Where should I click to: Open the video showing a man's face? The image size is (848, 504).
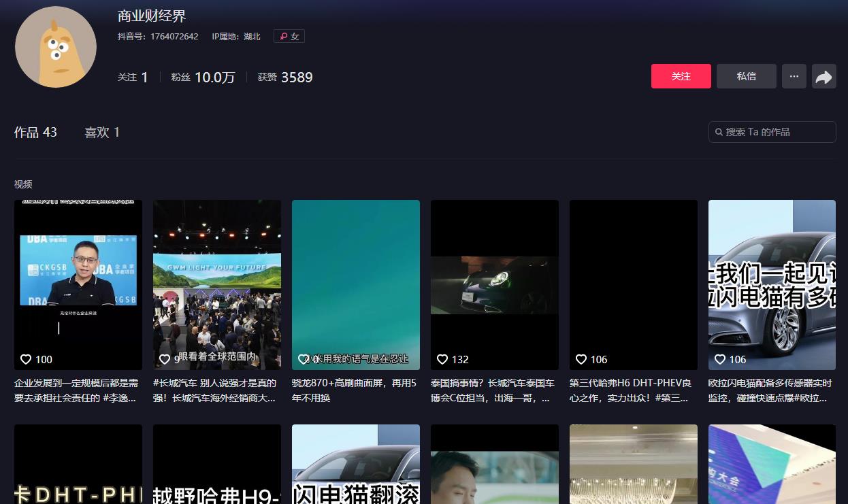[x=495, y=465]
